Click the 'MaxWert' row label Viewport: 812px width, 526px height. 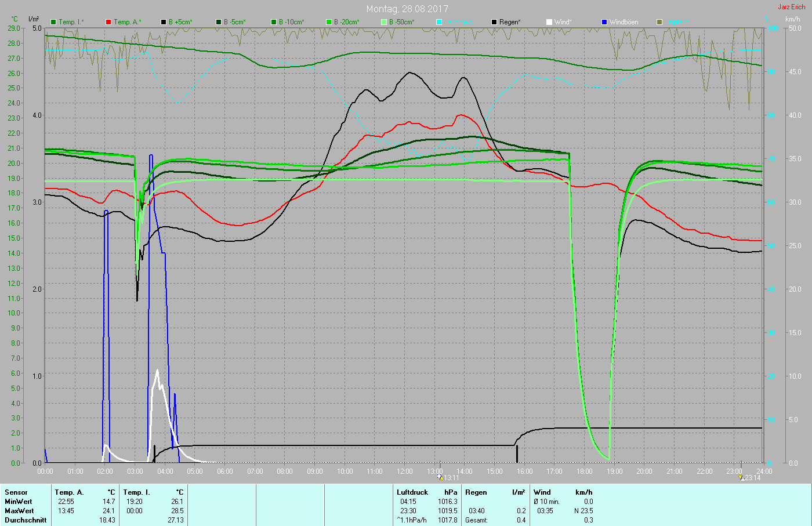click(19, 511)
